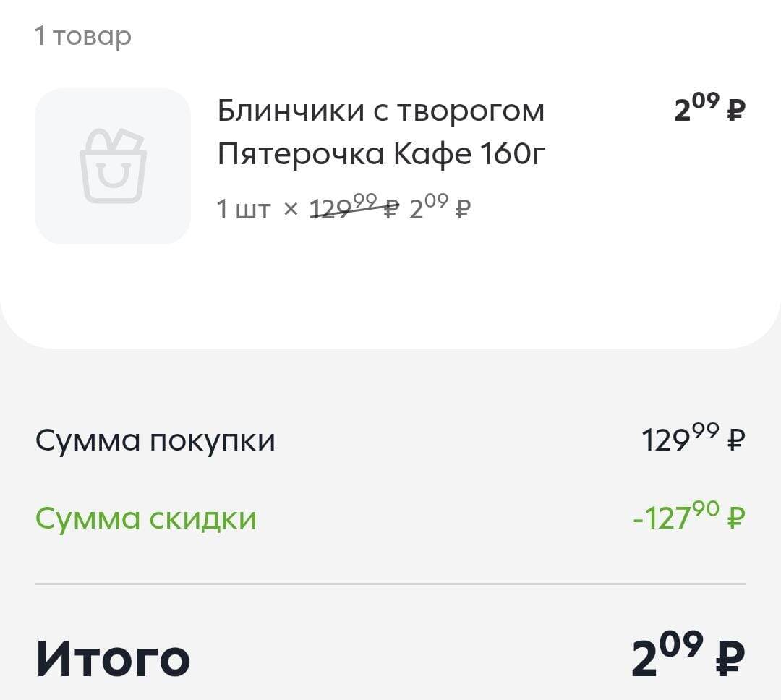Tap the 1 товар items count header
This screenshot has width=781, height=700.
pos(83,36)
